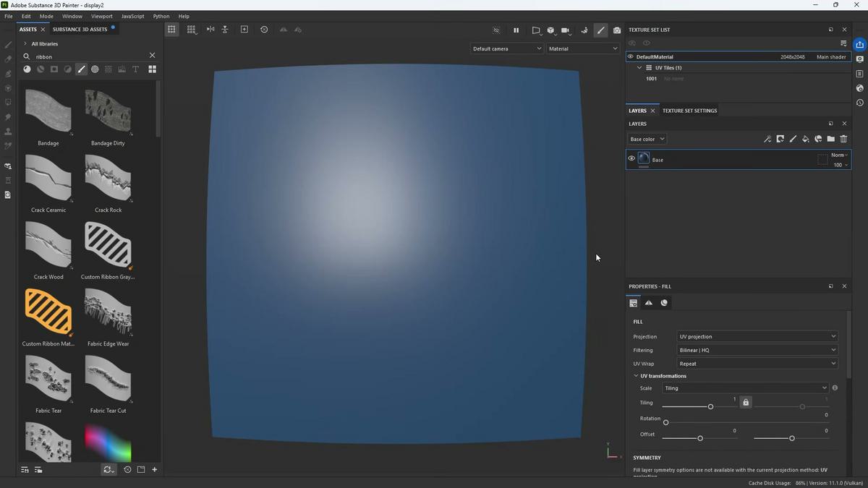Click the brushes filter icon in Assets
The width and height of the screenshot is (868, 488).
pos(81,69)
